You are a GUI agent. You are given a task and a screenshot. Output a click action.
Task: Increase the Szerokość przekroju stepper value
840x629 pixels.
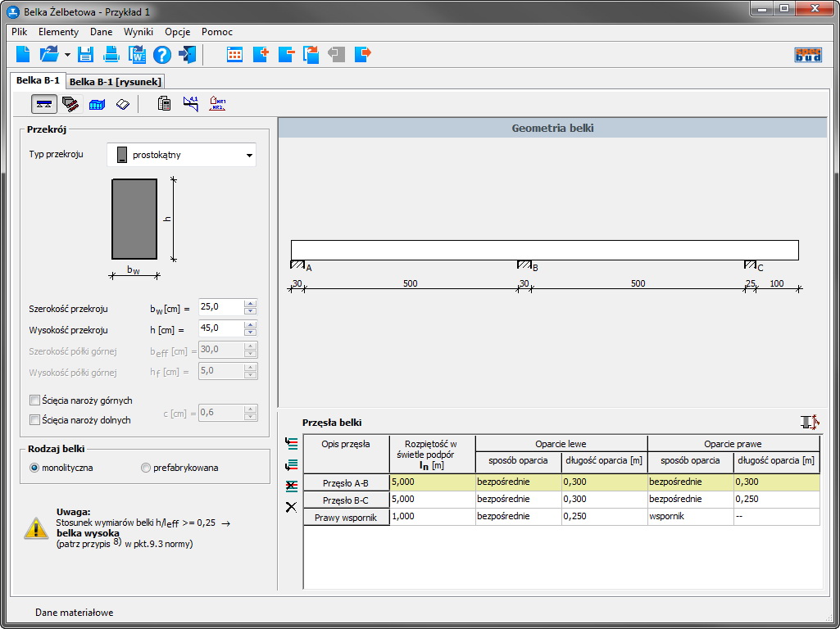[x=251, y=305]
